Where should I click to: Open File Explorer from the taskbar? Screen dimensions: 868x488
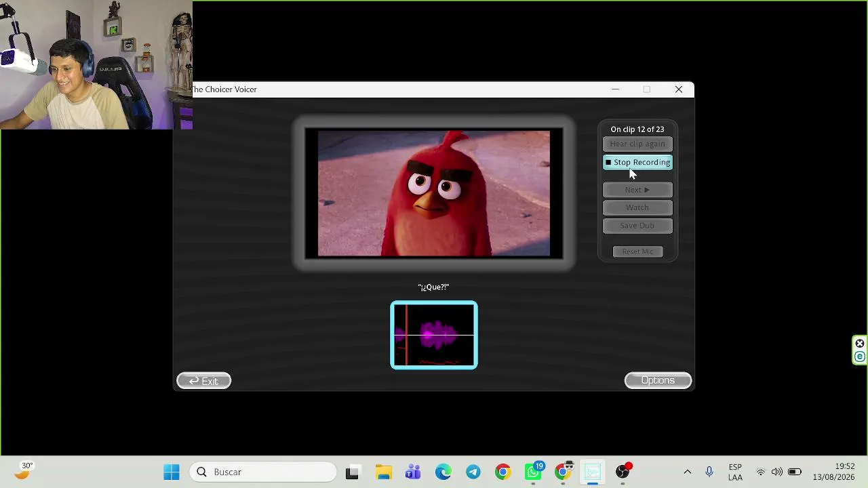click(x=384, y=472)
